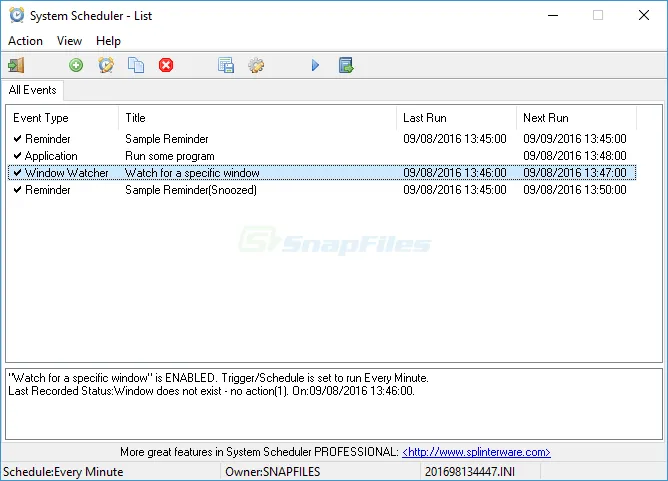This screenshot has height=481, width=668.
Task: Run selected event with blue play arrow
Action: point(315,65)
